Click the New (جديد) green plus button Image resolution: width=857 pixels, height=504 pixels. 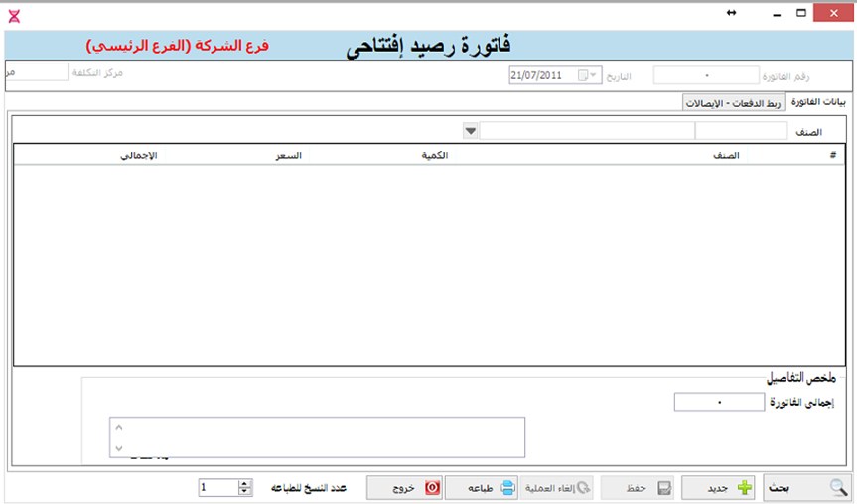[718, 488]
